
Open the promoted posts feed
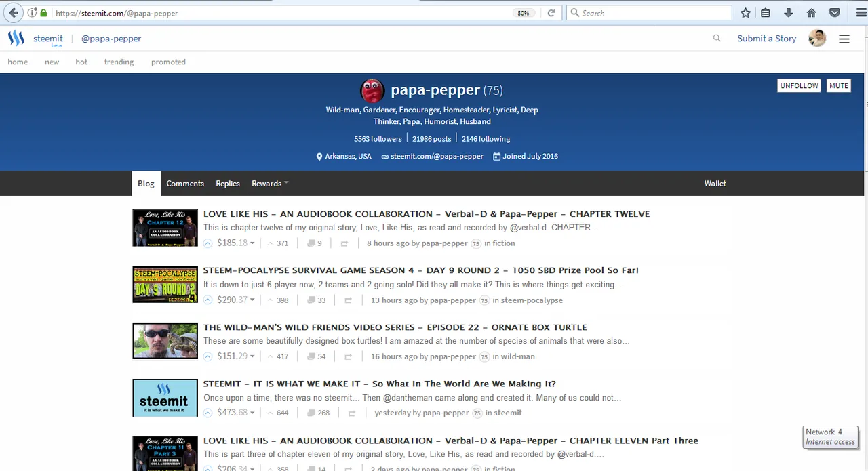tap(168, 62)
